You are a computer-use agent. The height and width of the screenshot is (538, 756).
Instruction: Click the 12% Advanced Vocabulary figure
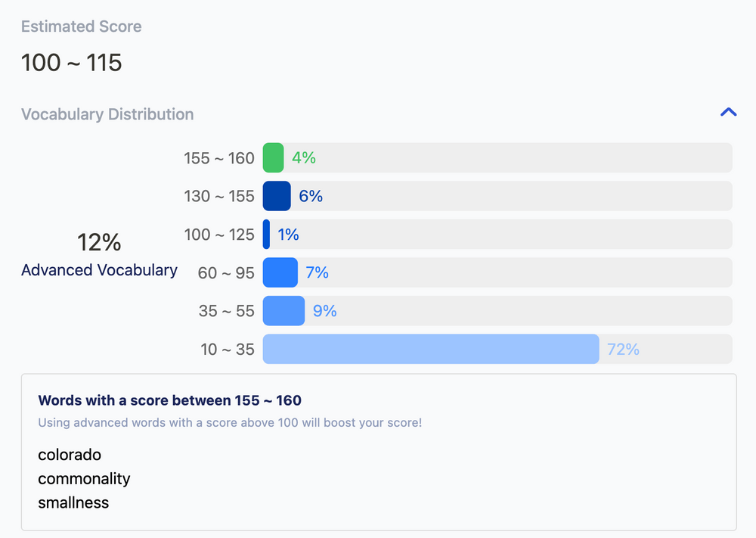(x=99, y=242)
